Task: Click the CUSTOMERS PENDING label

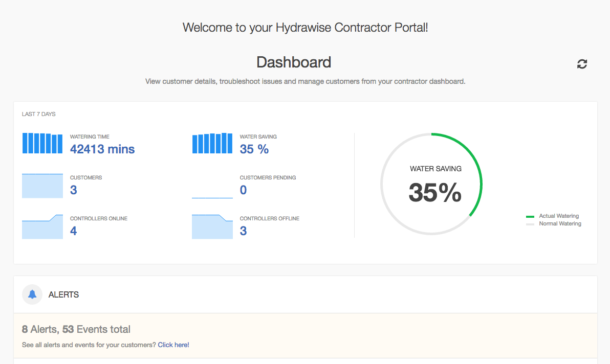Action: tap(268, 177)
